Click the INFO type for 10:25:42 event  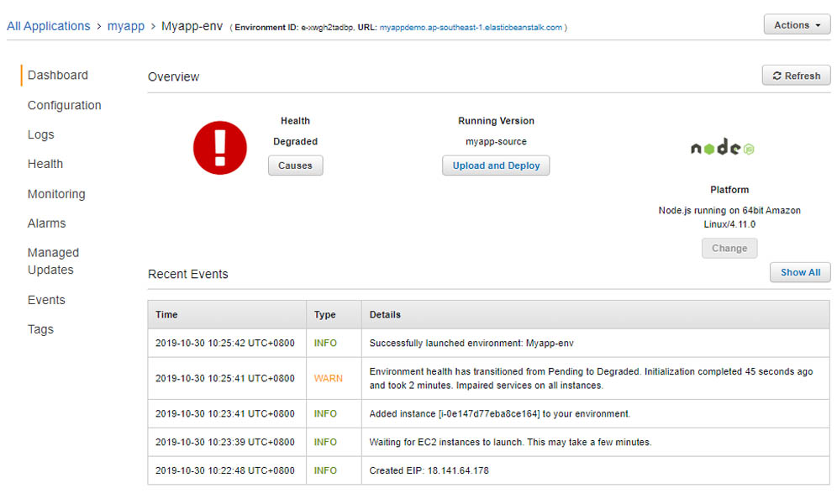click(325, 343)
